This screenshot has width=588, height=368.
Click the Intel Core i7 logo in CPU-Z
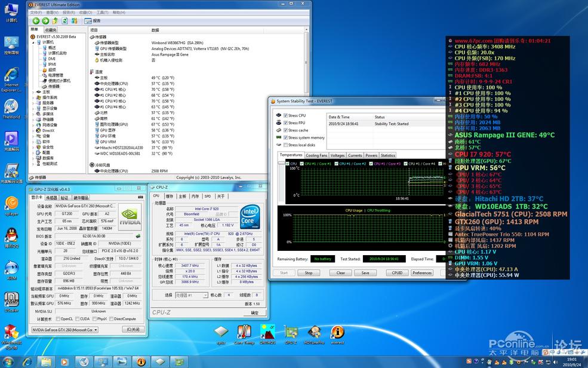click(x=250, y=217)
